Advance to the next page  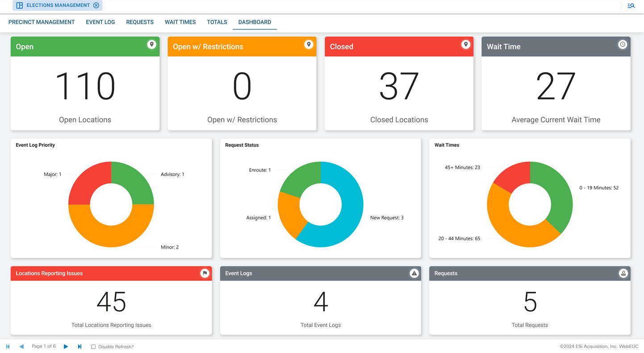click(66, 346)
